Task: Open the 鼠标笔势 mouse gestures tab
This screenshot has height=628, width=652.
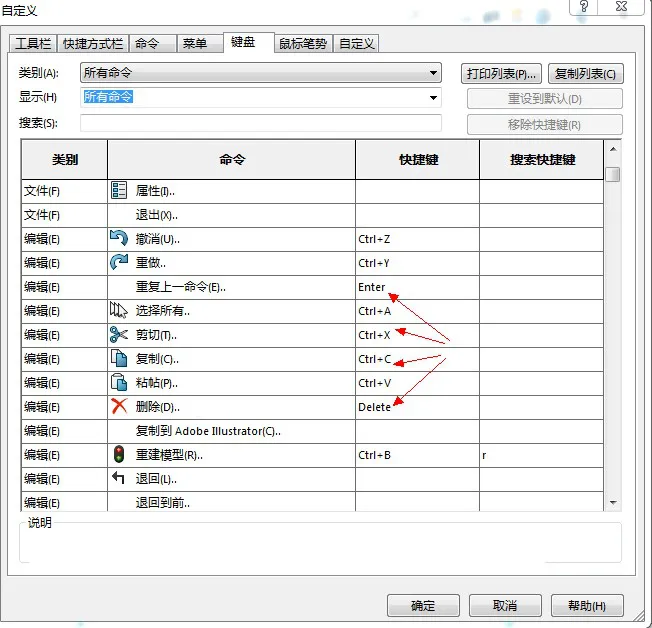Action: coord(303,44)
